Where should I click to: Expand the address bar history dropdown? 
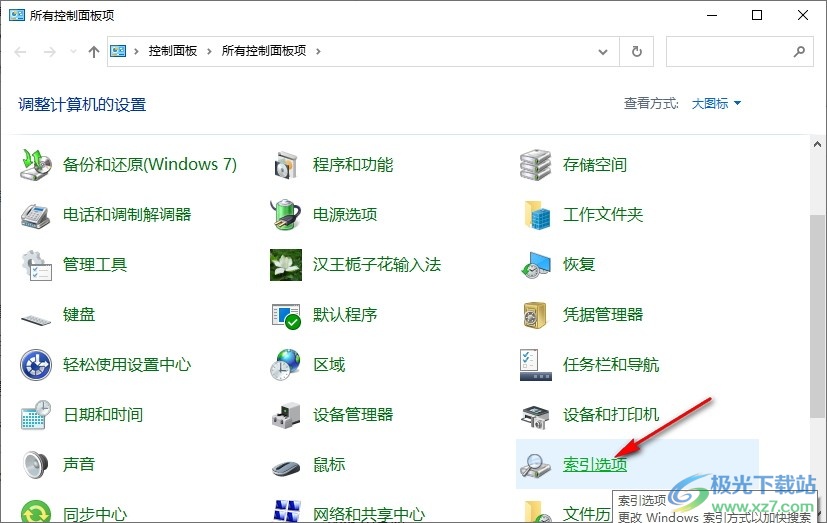[603, 52]
